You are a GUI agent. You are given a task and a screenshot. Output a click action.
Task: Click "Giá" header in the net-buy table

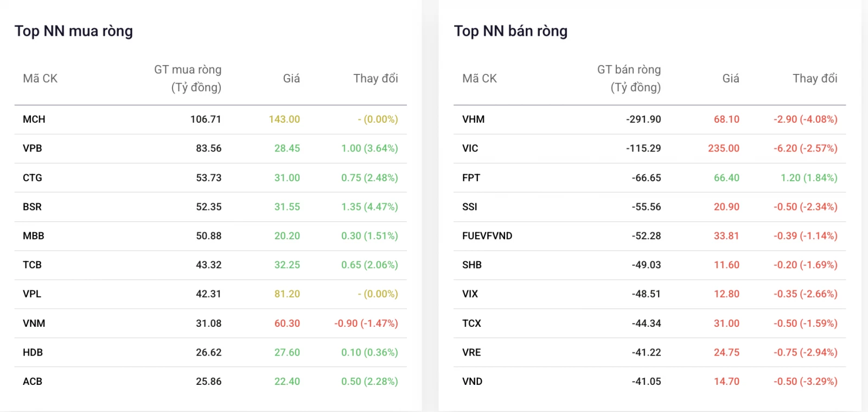[291, 79]
